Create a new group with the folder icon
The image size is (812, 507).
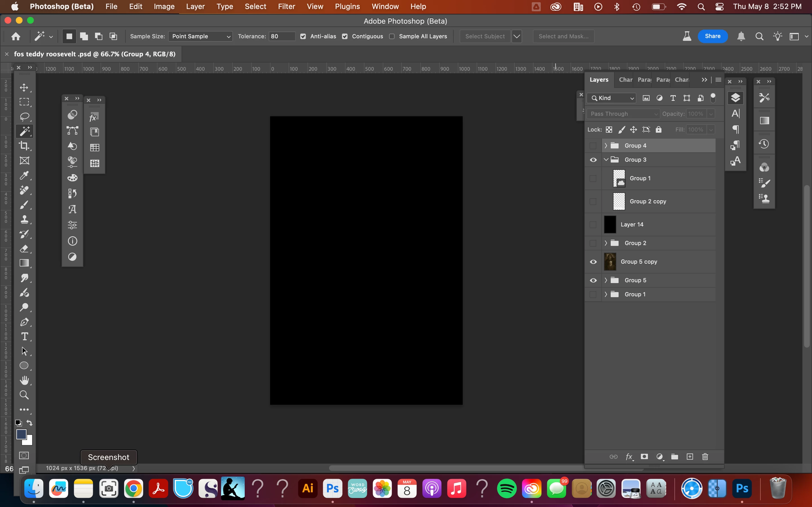(x=674, y=457)
